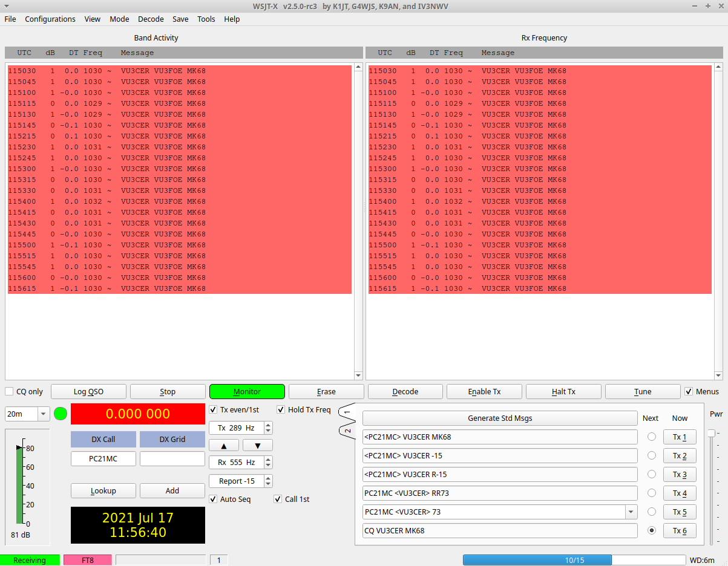Select the 115400 row in Rx Frequency
This screenshot has height=566, width=728.
tap(540, 201)
